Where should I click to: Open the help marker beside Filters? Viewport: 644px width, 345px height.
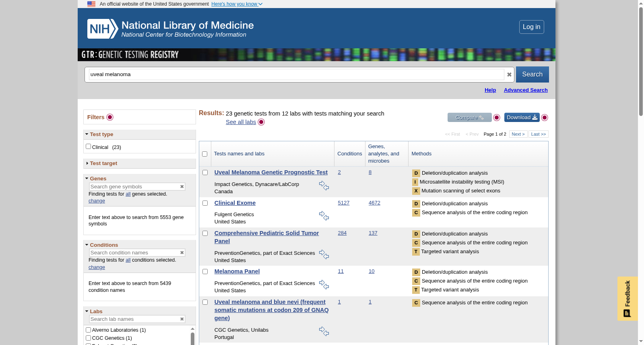point(110,117)
